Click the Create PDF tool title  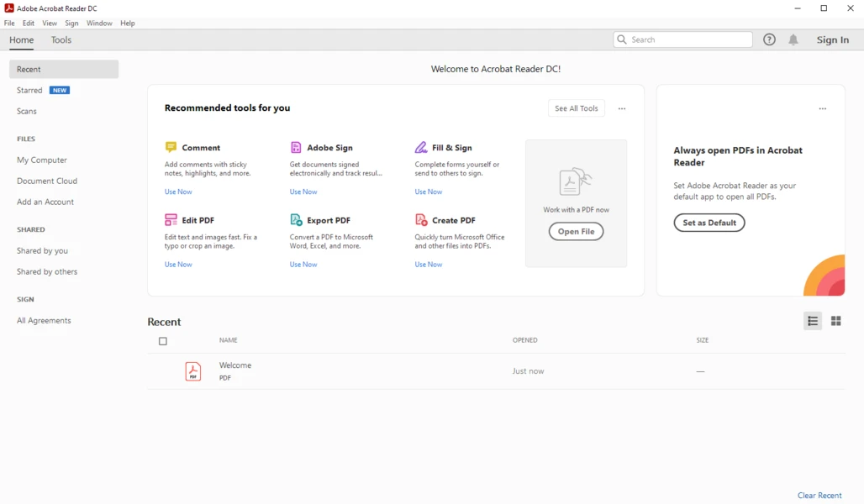point(454,220)
